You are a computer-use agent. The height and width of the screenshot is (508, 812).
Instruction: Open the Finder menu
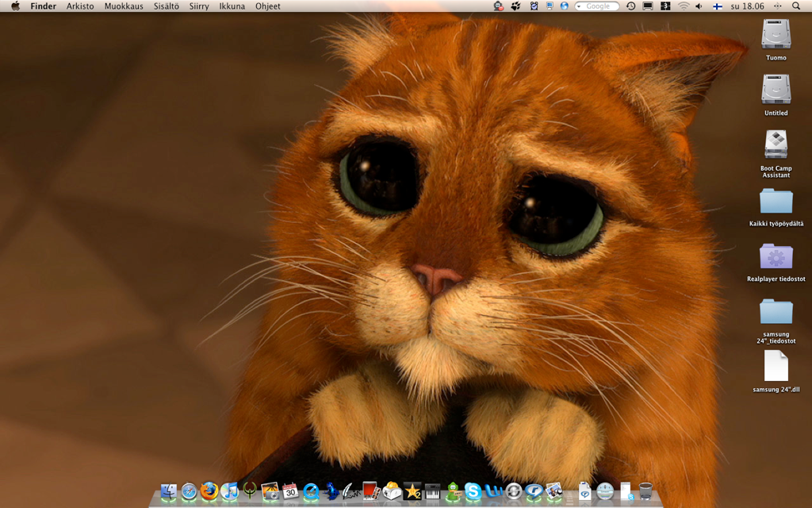43,6
